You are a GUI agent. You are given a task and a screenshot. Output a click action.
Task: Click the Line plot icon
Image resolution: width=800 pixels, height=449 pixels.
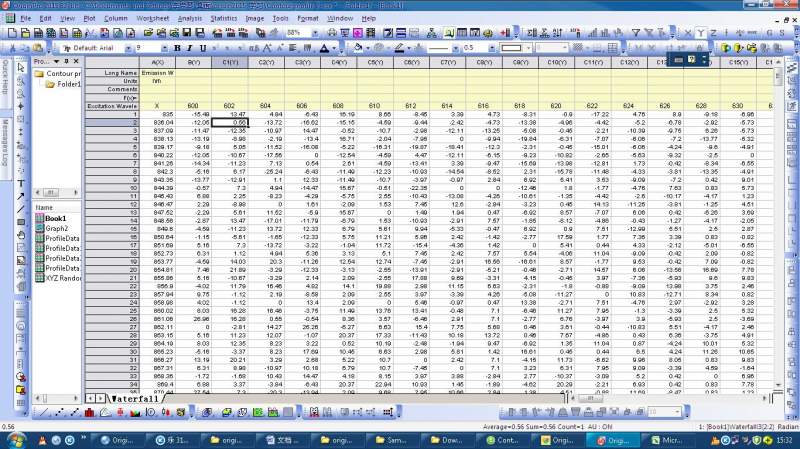[x=44, y=412]
